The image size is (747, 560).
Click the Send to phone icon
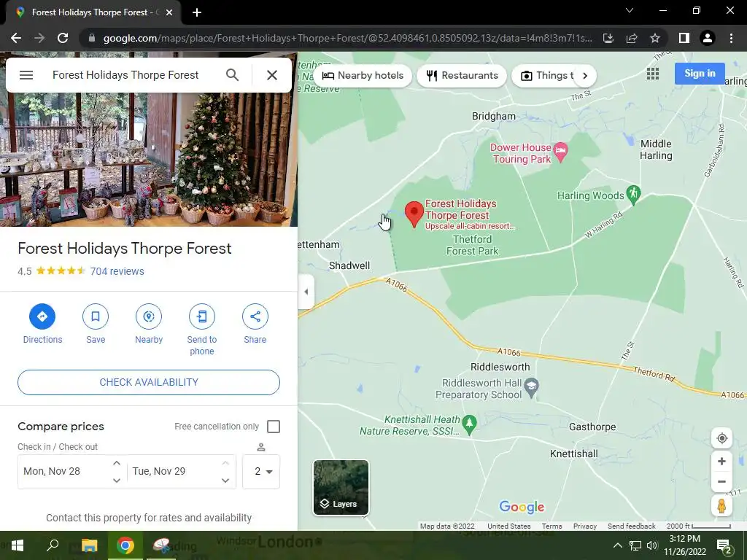pyautogui.click(x=202, y=316)
